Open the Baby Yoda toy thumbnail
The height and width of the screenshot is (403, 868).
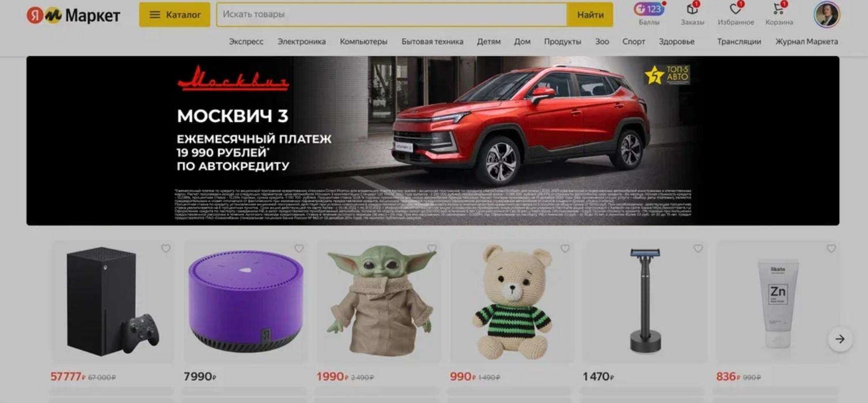(x=381, y=302)
